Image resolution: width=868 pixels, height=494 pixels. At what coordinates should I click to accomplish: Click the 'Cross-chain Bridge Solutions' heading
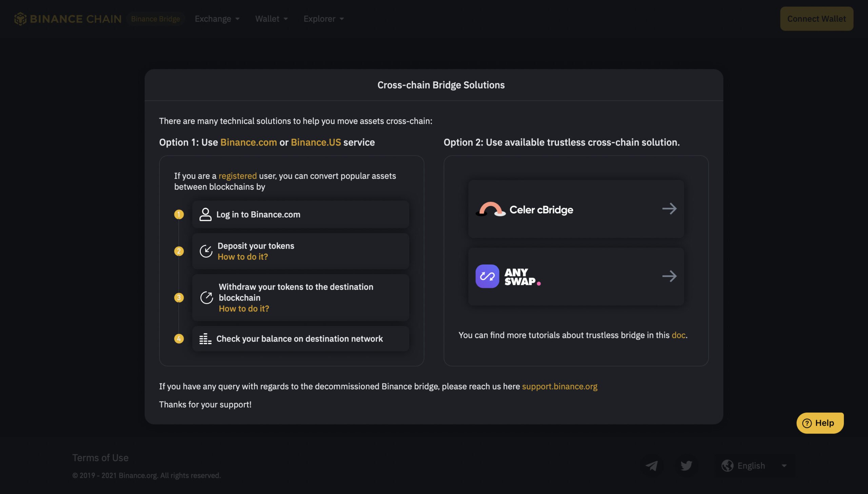click(x=441, y=85)
